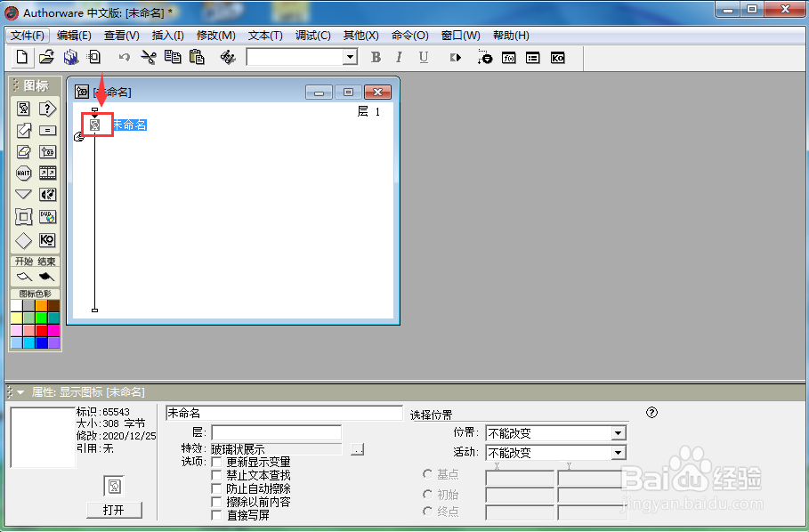Select the Motion icon in icon palette
The width and height of the screenshot is (809, 532).
(x=23, y=131)
